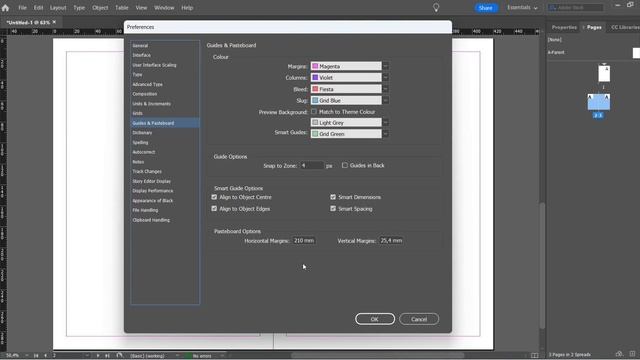Screen dimensions: 640x360
Task: Click the Smart Guides Grid Green swatch
Action: coord(315,134)
